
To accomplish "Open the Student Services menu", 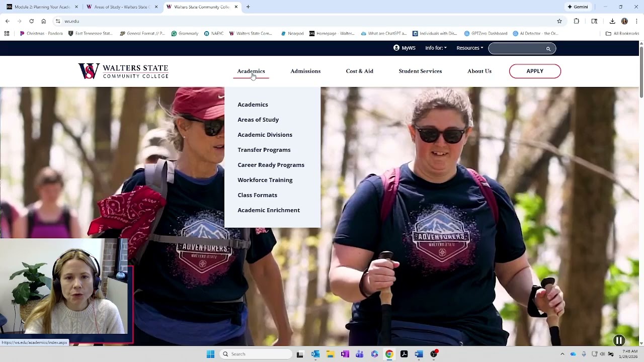I will pyautogui.click(x=420, y=71).
